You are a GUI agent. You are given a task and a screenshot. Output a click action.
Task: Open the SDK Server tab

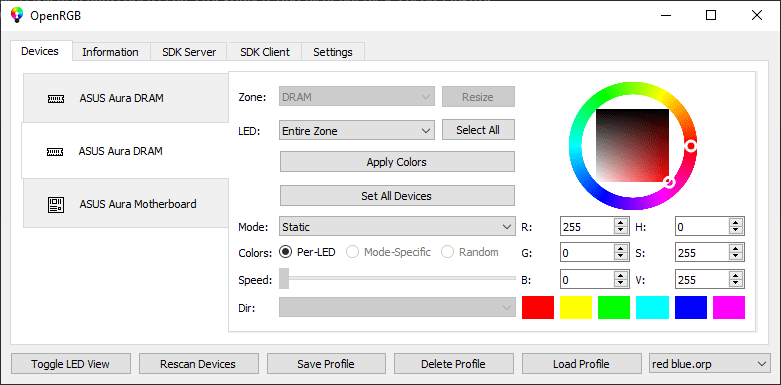[189, 52]
